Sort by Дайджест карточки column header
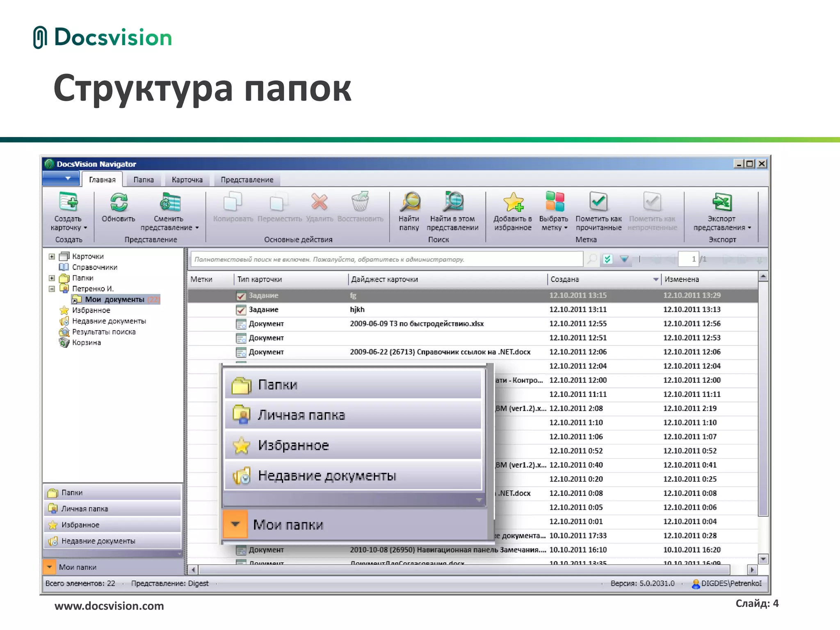This screenshot has height=630, width=840. pos(447,279)
